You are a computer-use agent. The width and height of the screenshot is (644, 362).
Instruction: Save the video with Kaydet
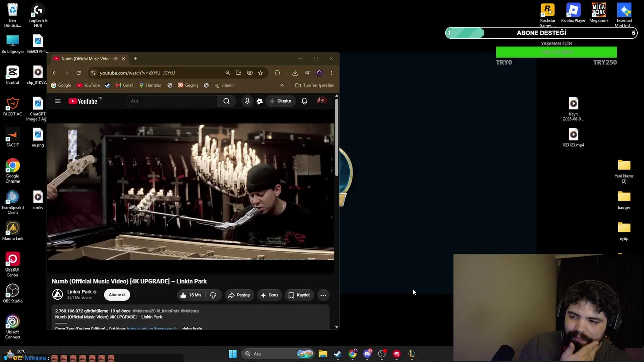tap(299, 295)
